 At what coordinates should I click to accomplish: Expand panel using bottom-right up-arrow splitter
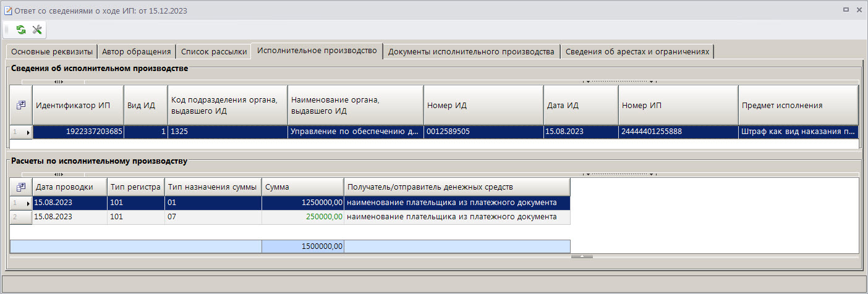582,256
